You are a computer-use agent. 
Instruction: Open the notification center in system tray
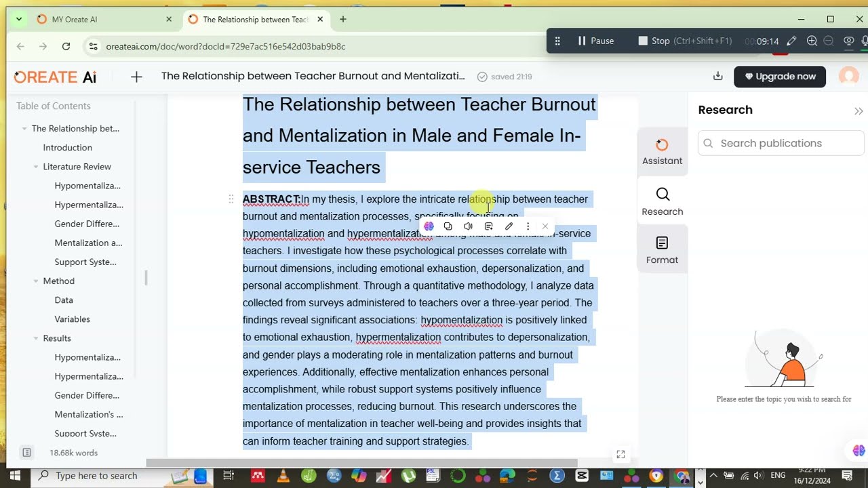click(x=847, y=476)
